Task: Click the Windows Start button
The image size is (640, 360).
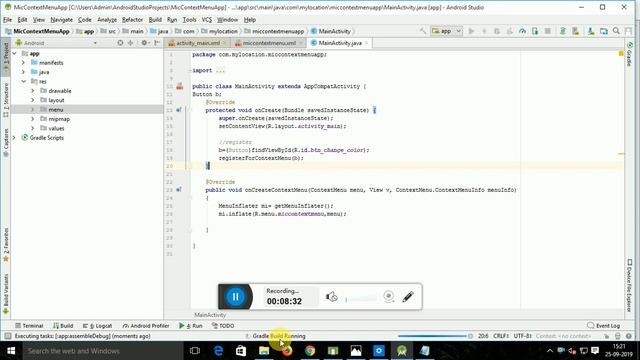Action: click(x=11, y=351)
